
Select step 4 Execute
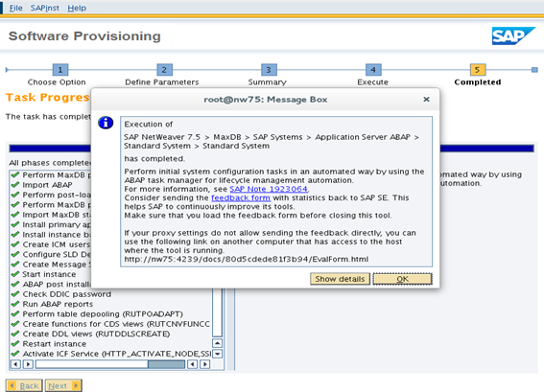pyautogui.click(x=373, y=70)
